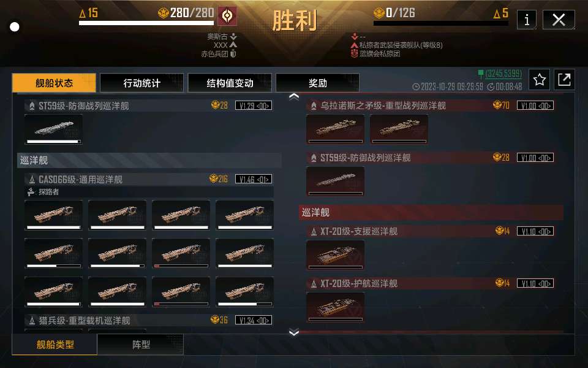This screenshot has width=588, height=368.
Task: Open the info button in top bar
Action: pos(527,19)
